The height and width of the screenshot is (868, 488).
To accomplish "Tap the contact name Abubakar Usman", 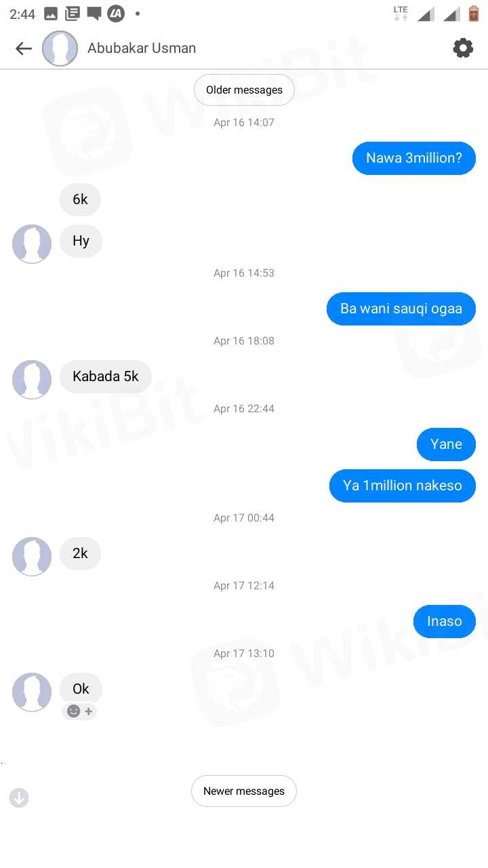I will [x=142, y=48].
